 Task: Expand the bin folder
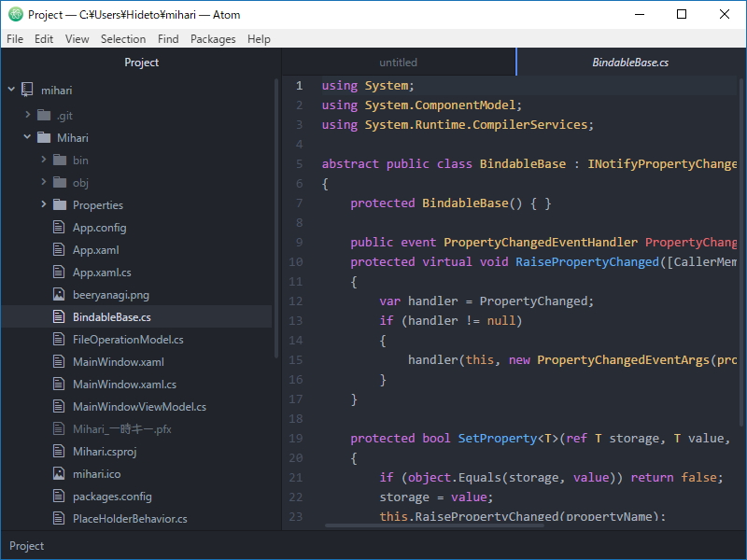[x=42, y=160]
